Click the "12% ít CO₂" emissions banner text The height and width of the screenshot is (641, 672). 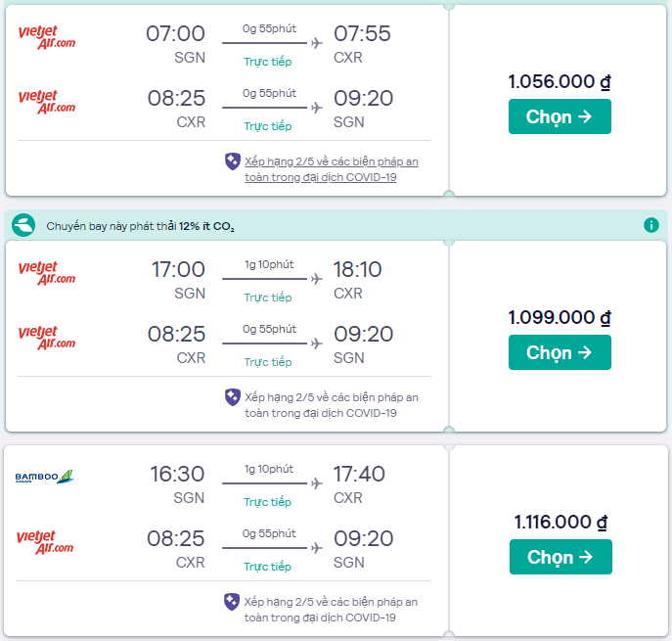coord(205,226)
